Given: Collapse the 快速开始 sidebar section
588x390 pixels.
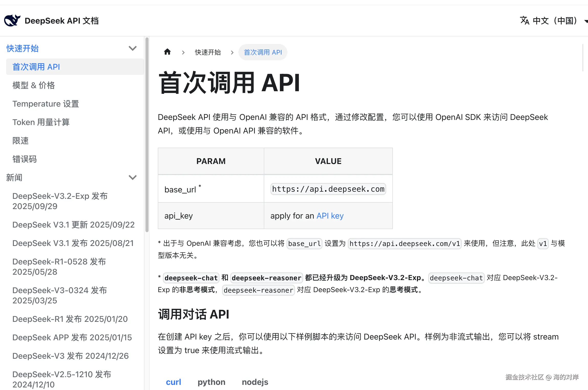Looking at the screenshot, I should tap(132, 48).
